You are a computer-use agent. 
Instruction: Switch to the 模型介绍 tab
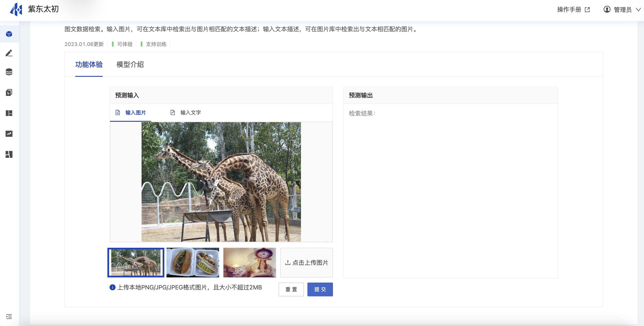click(130, 65)
